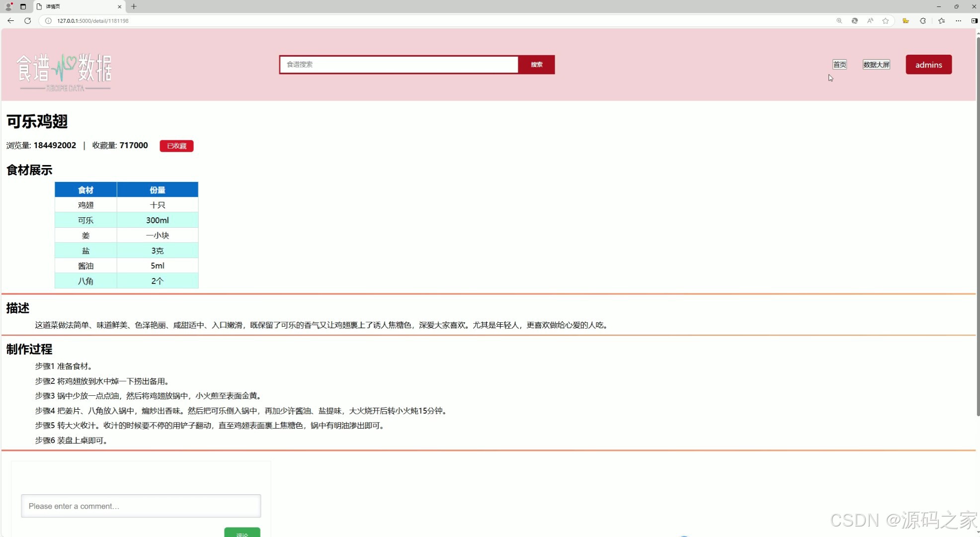Toggle the 已收藏 favorite button
Viewport: 980px width, 537px height.
point(176,146)
